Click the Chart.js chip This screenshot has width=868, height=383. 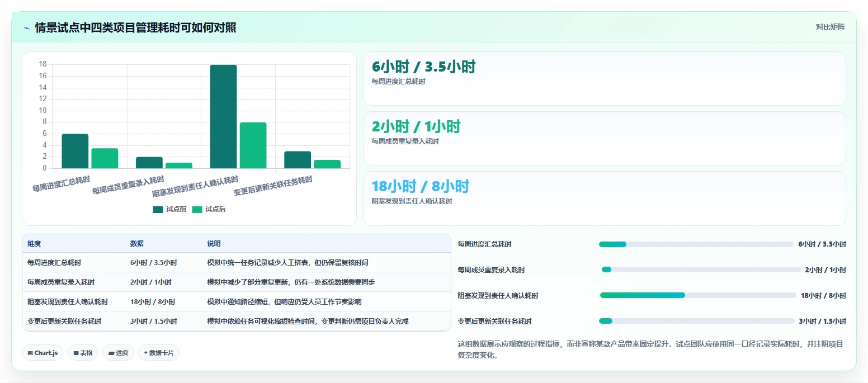43,353
